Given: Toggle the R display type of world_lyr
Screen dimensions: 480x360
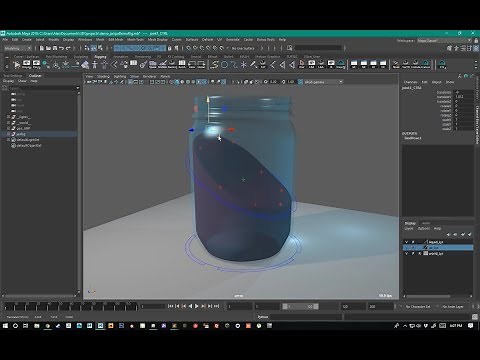Looking at the screenshot, I should pyautogui.click(x=419, y=253).
